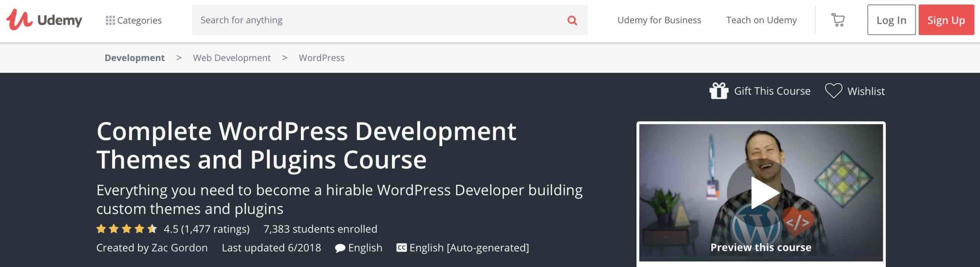Click the Udemy logo
Viewport: 980px width, 267px height.
click(x=44, y=19)
